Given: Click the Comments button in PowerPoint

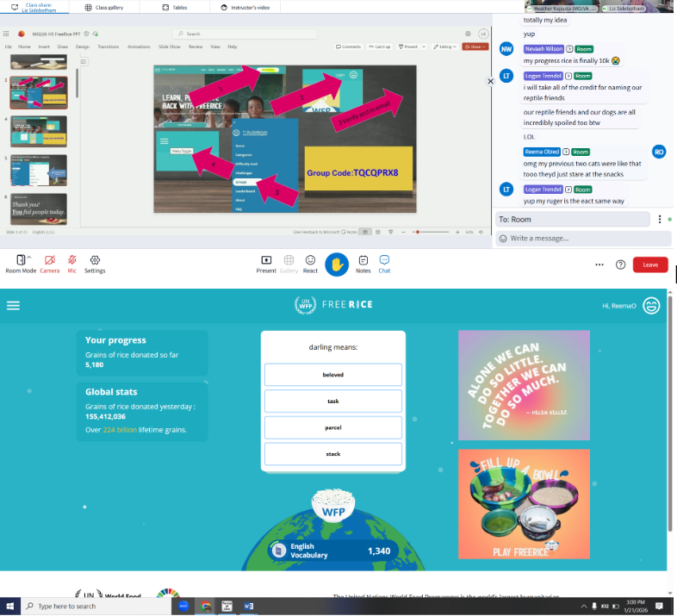Looking at the screenshot, I should [x=349, y=47].
